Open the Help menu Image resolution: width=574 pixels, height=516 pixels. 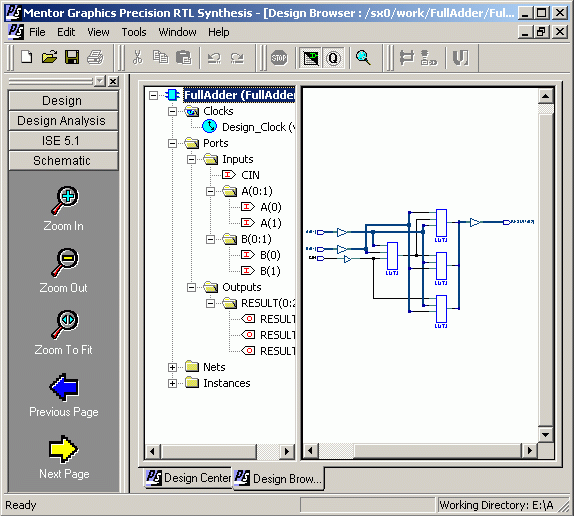pos(219,32)
